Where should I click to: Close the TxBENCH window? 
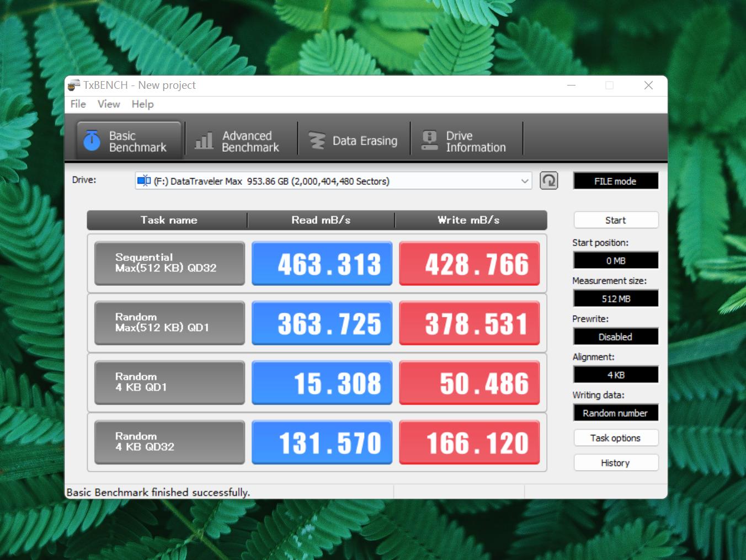(x=648, y=86)
